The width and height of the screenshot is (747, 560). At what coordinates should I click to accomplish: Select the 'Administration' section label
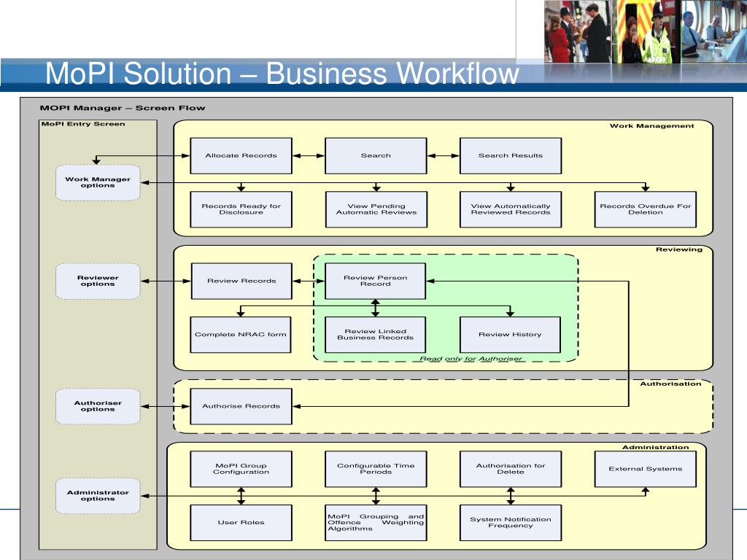click(655, 448)
